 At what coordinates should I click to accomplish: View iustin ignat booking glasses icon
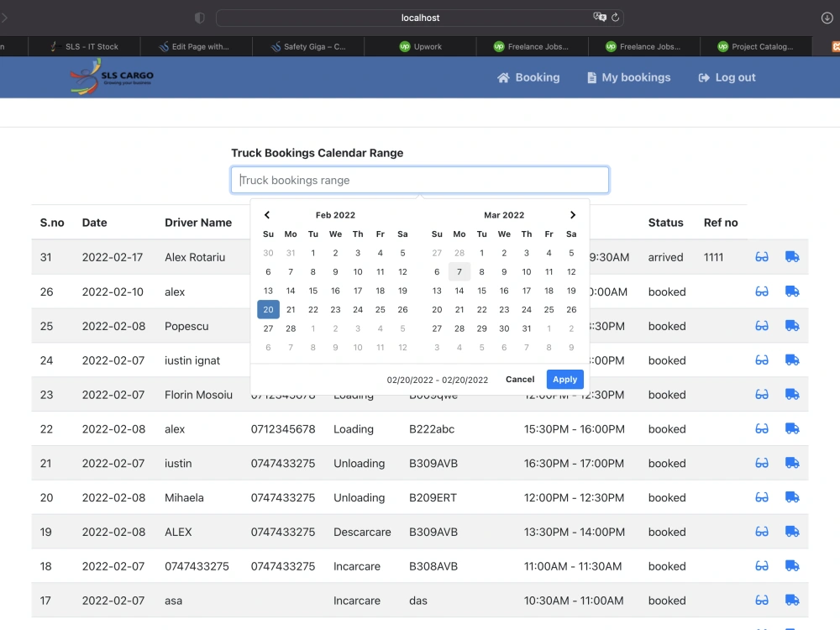[762, 360]
